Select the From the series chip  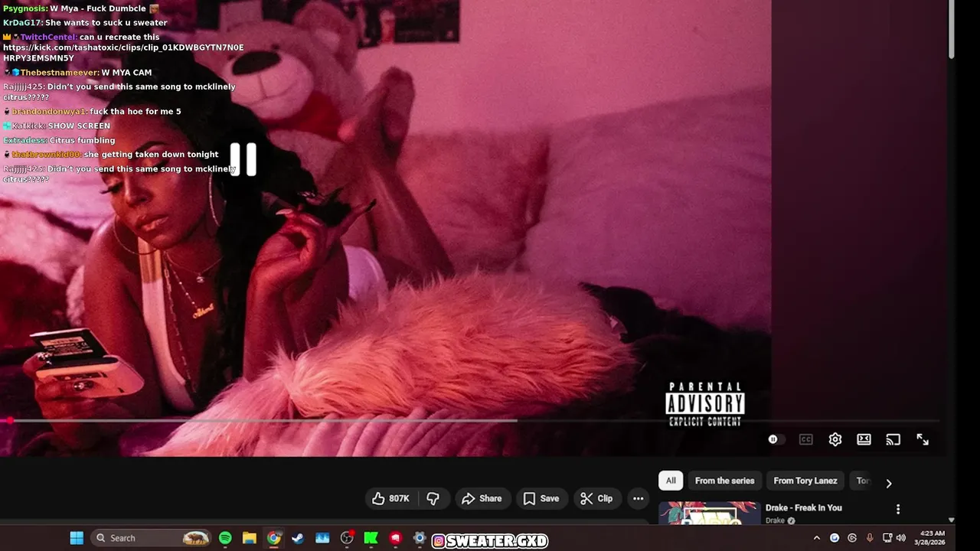(x=724, y=481)
